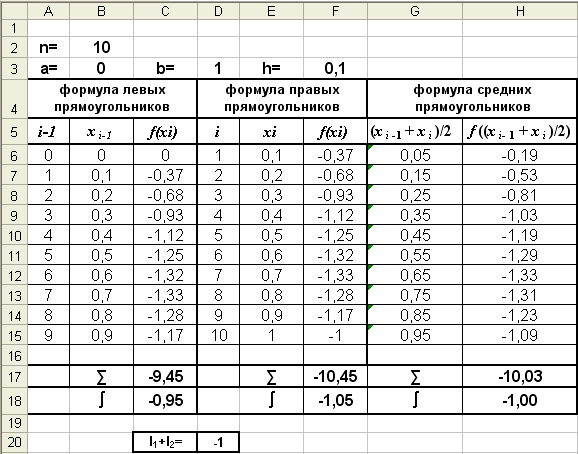Image resolution: width=578 pixels, height=454 pixels.
Task: Select column F header
Action: 335,11
